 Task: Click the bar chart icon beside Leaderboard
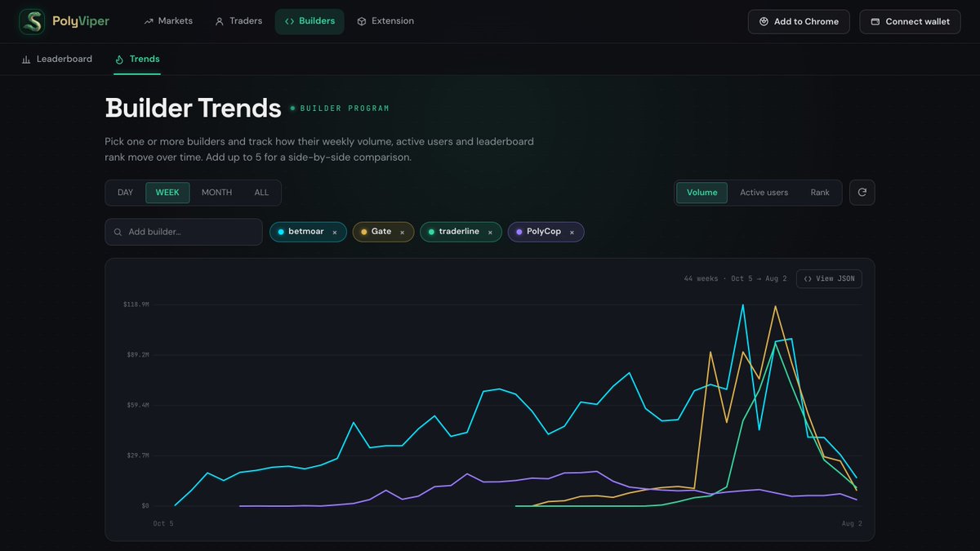pos(26,60)
